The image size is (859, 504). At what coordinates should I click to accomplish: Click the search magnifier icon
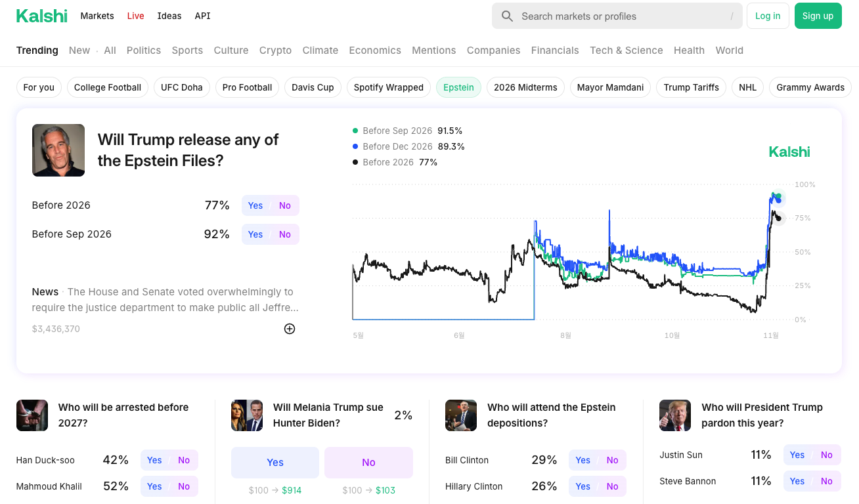point(507,16)
